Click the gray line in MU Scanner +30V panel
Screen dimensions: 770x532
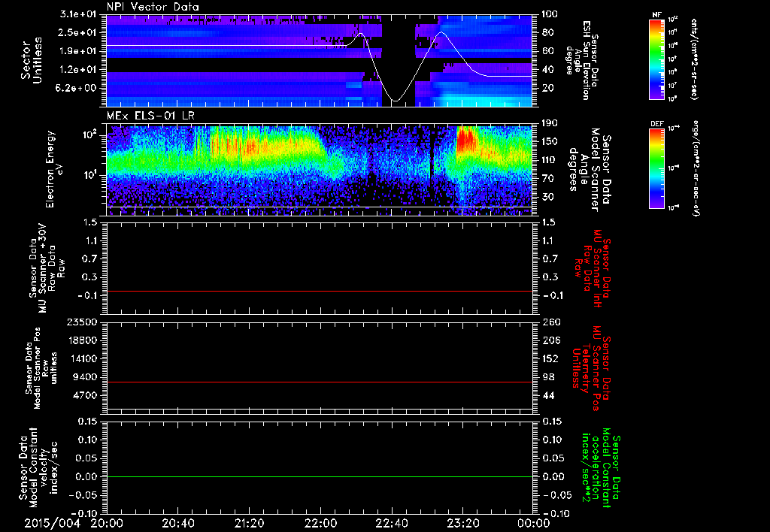click(x=320, y=291)
